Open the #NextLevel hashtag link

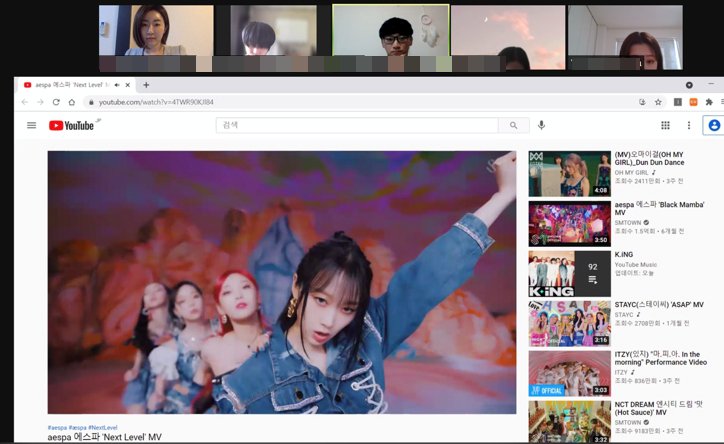103,428
